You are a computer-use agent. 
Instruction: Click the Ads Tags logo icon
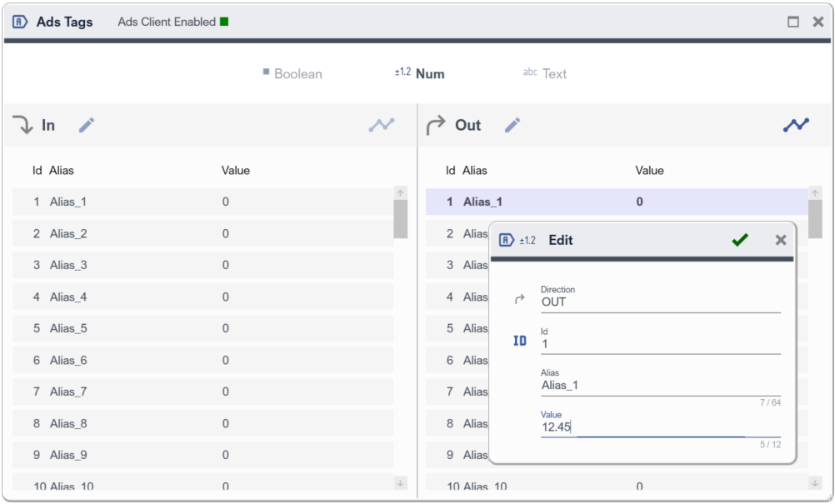click(21, 22)
